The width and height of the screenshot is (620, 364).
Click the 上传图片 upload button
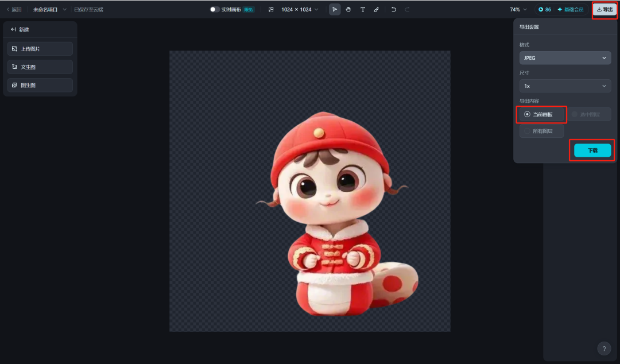[39, 48]
